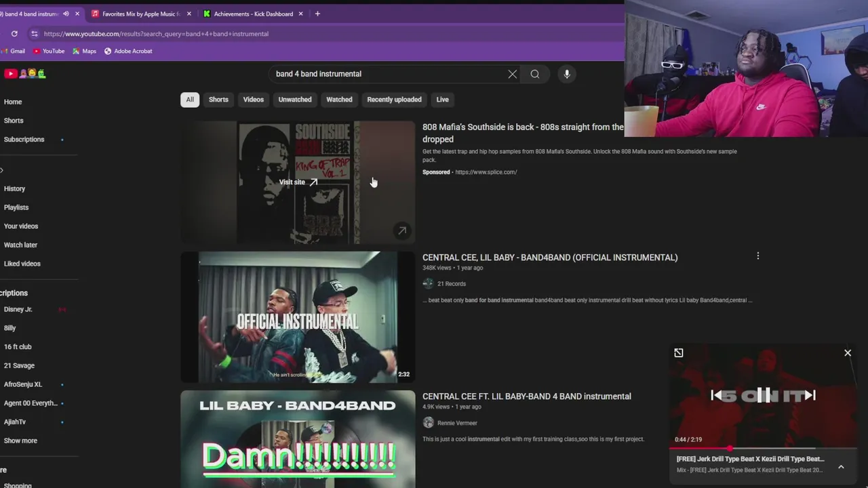Open splice.com sponsored link
Screen dimensions: 868x488
tap(486, 172)
